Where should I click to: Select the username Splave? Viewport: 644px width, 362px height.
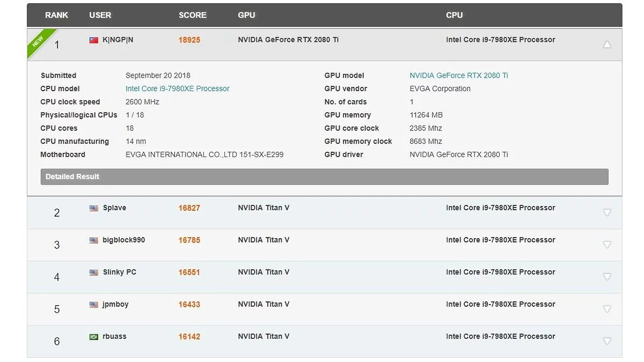[114, 208]
